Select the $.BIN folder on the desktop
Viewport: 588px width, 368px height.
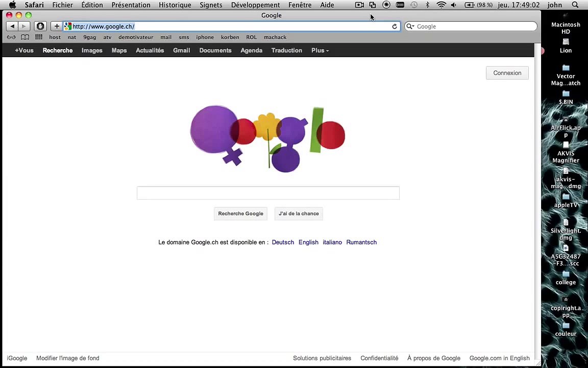(x=566, y=97)
